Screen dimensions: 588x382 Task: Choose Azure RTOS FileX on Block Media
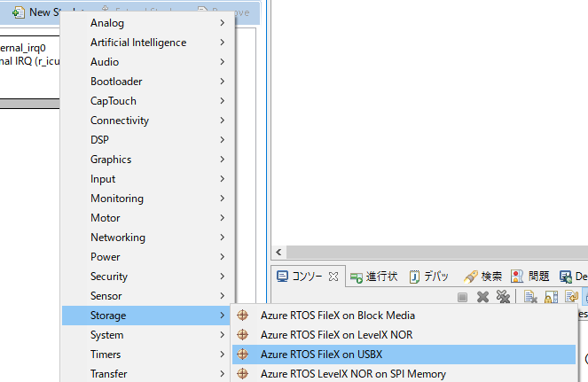(404, 316)
